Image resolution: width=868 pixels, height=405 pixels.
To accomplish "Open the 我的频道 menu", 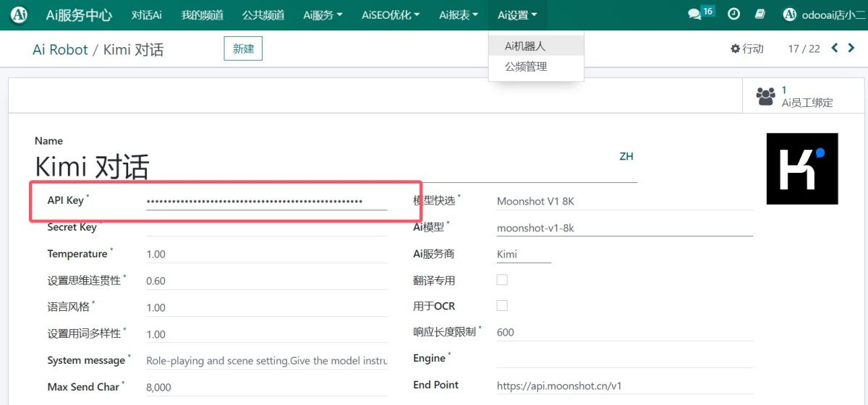I will click(x=202, y=14).
